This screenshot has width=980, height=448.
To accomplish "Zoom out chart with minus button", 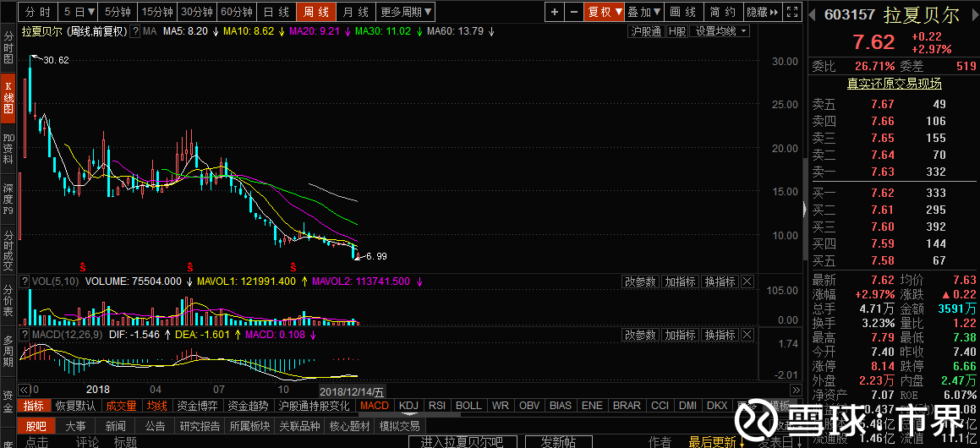I will (574, 11).
